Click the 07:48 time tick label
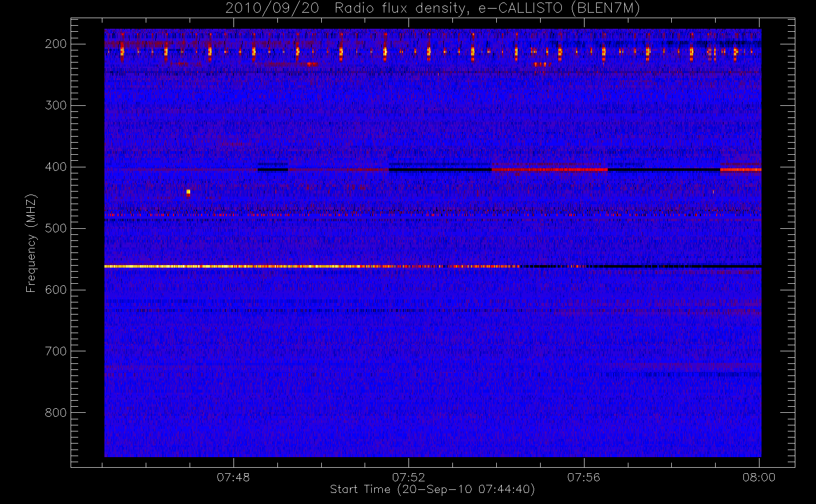Viewport: 816px width, 504px height. click(234, 477)
